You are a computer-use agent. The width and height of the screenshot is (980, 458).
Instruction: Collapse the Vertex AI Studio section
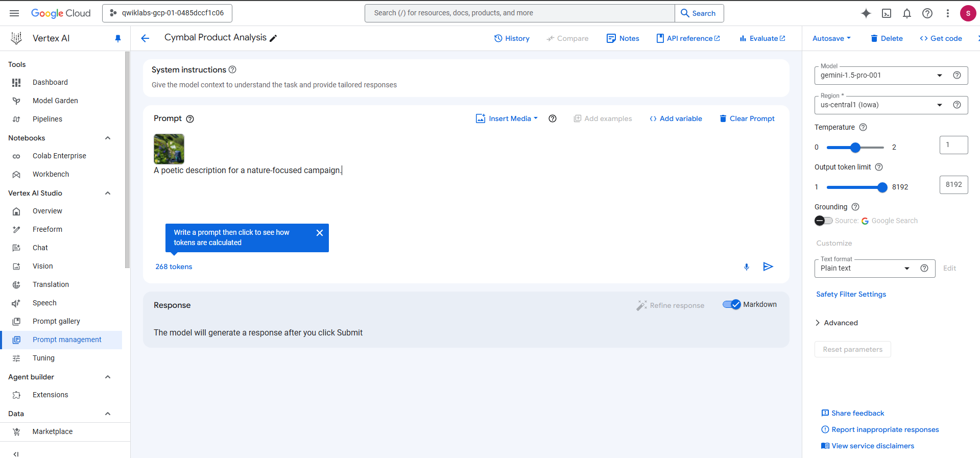click(108, 193)
